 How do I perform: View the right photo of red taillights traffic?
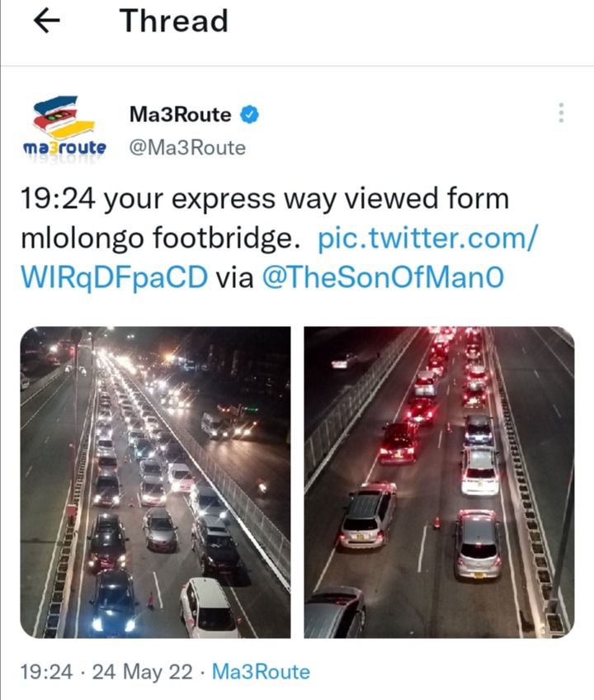point(439,482)
